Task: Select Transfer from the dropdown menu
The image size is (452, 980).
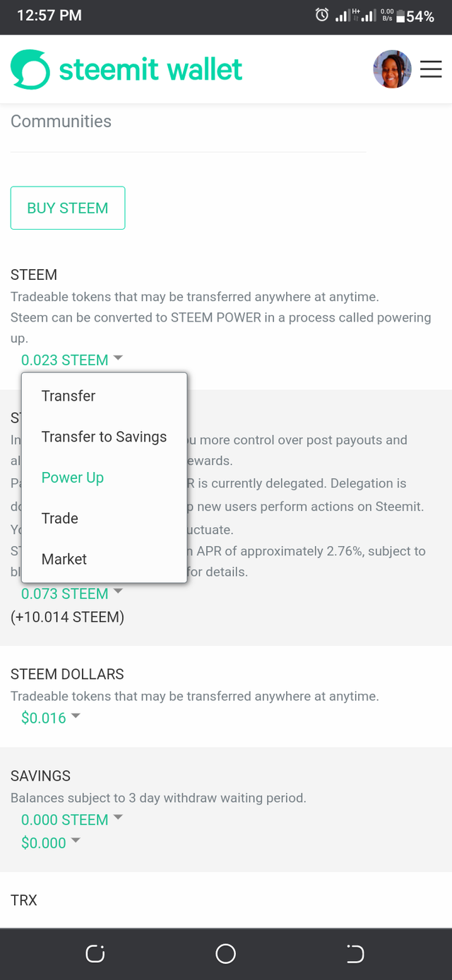Action: point(69,396)
